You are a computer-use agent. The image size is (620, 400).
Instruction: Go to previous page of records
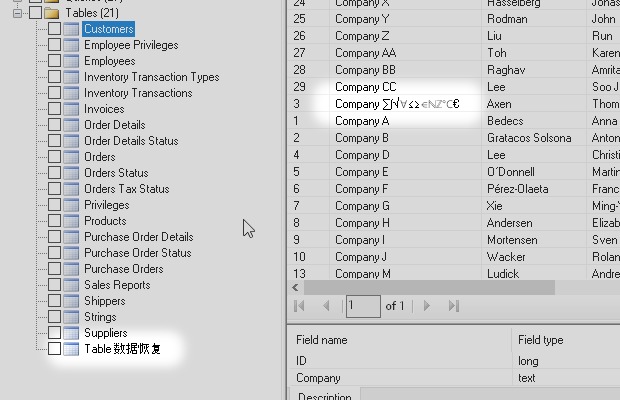326,306
